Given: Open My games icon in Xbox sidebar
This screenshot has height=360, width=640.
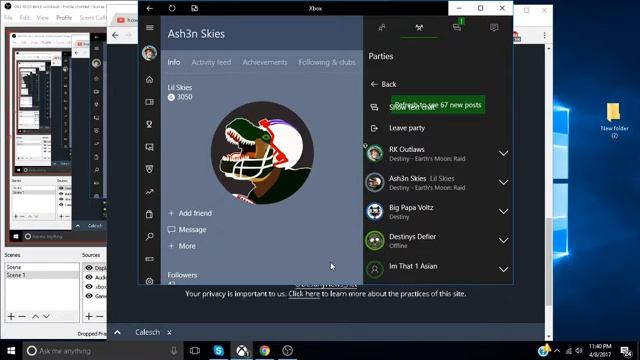Looking at the screenshot, I should point(149,102).
